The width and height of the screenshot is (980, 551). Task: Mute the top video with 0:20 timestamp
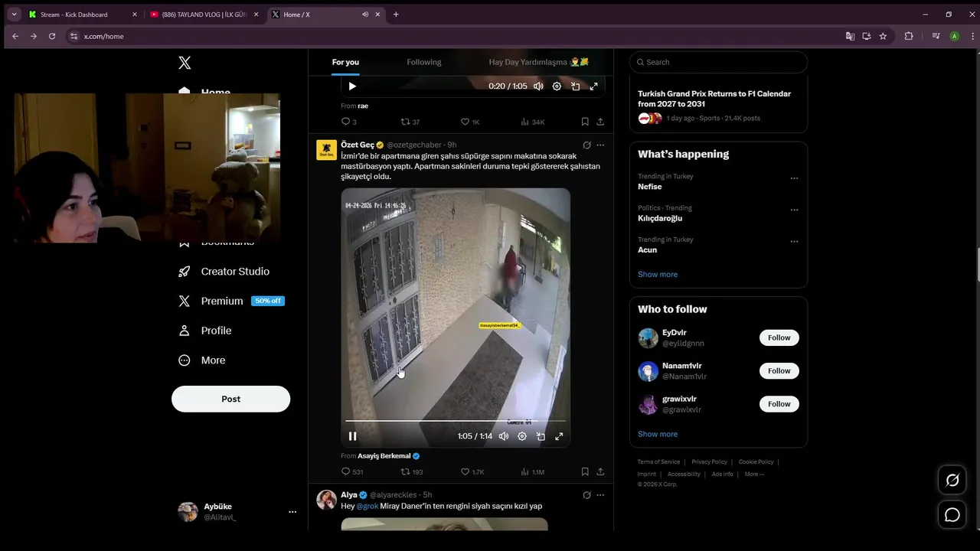[x=538, y=86]
